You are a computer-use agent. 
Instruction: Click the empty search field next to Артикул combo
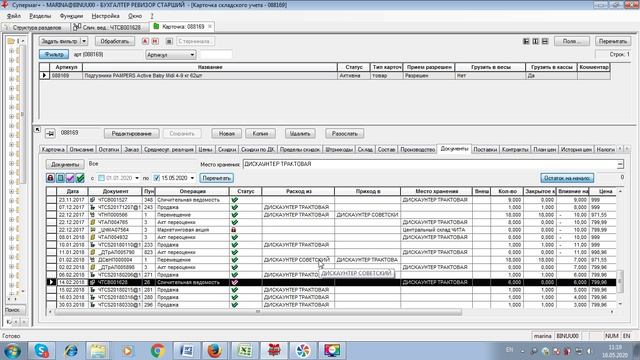click(x=216, y=55)
